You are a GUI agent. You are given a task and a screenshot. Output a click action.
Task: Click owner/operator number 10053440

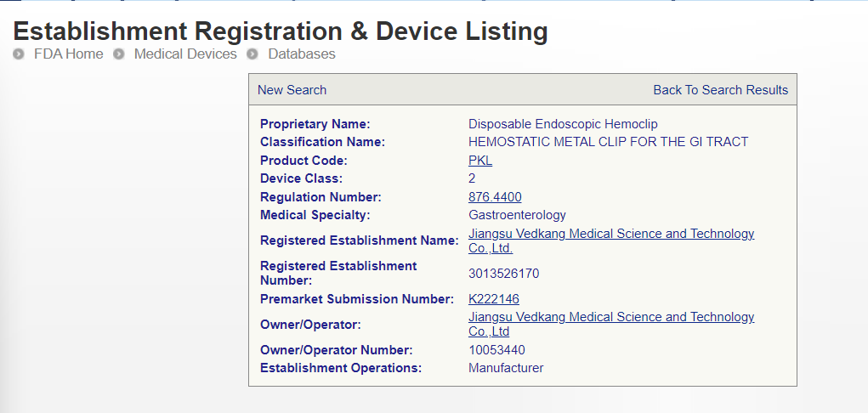pyautogui.click(x=496, y=350)
